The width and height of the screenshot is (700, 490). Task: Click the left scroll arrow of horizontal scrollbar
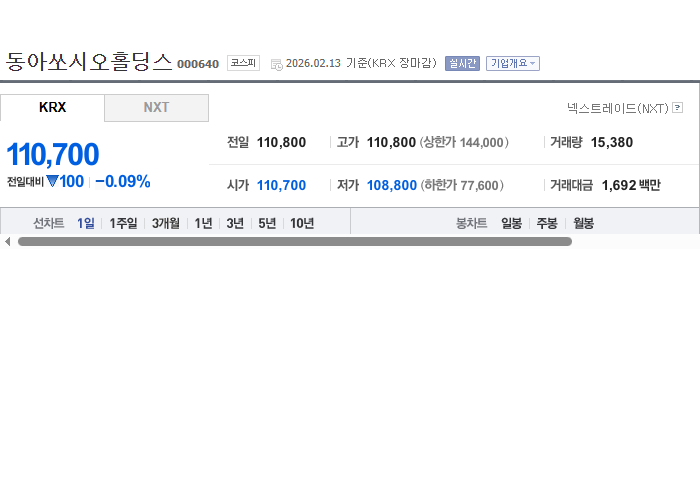(x=7, y=241)
